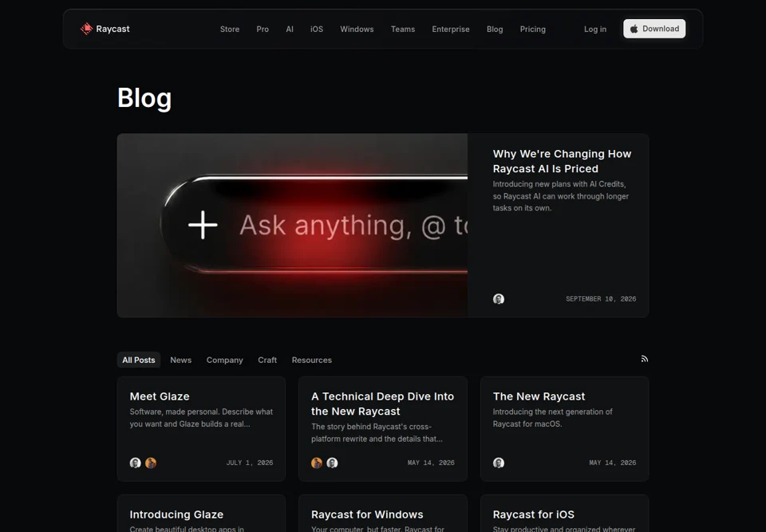Viewport: 766px width, 532px height.
Task: Go to Teams page
Action: (402, 30)
